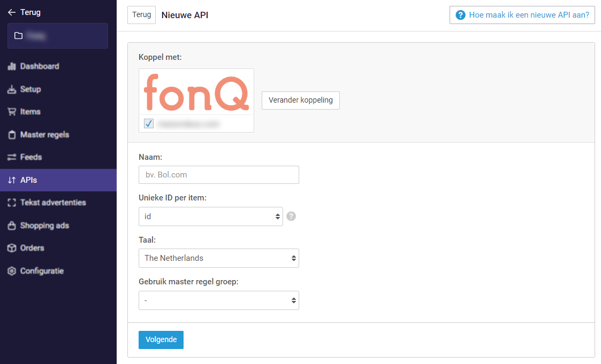Viewport: 601px width, 364px height.
Task: Click the Shopping ads bag icon
Action: click(x=12, y=226)
